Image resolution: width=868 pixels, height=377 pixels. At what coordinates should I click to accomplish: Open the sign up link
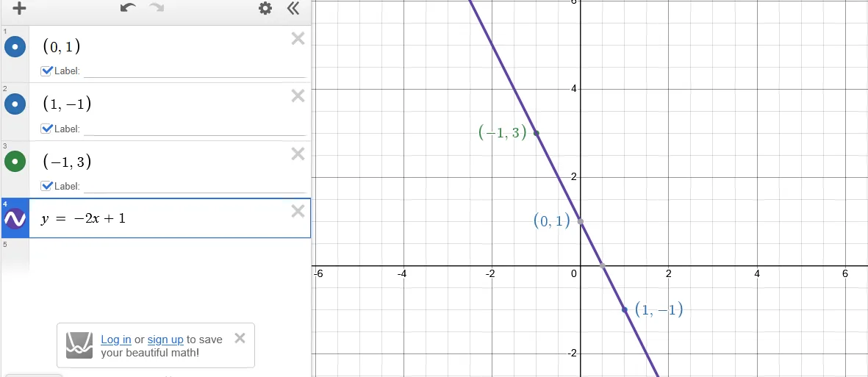click(165, 340)
